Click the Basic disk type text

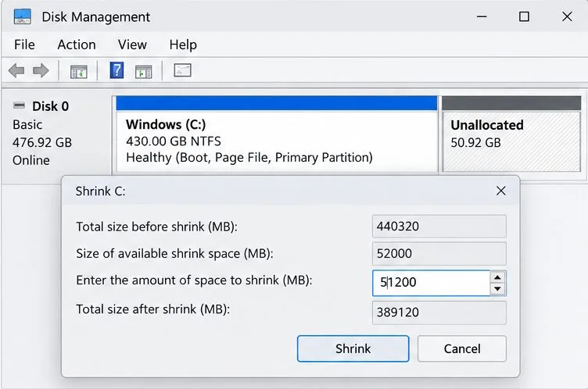point(27,124)
